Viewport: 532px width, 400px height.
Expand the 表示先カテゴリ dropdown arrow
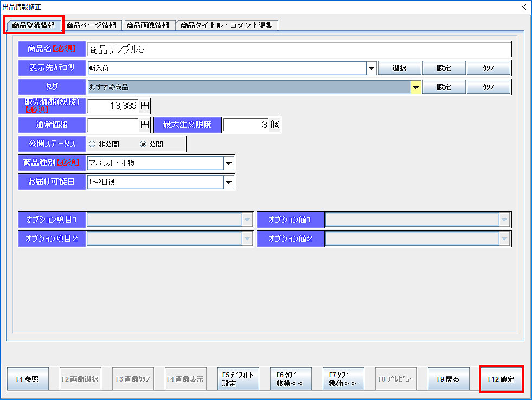tap(371, 68)
